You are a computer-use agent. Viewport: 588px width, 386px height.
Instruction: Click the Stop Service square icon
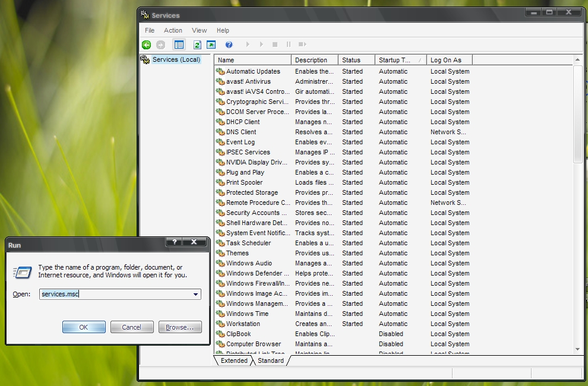tap(275, 45)
